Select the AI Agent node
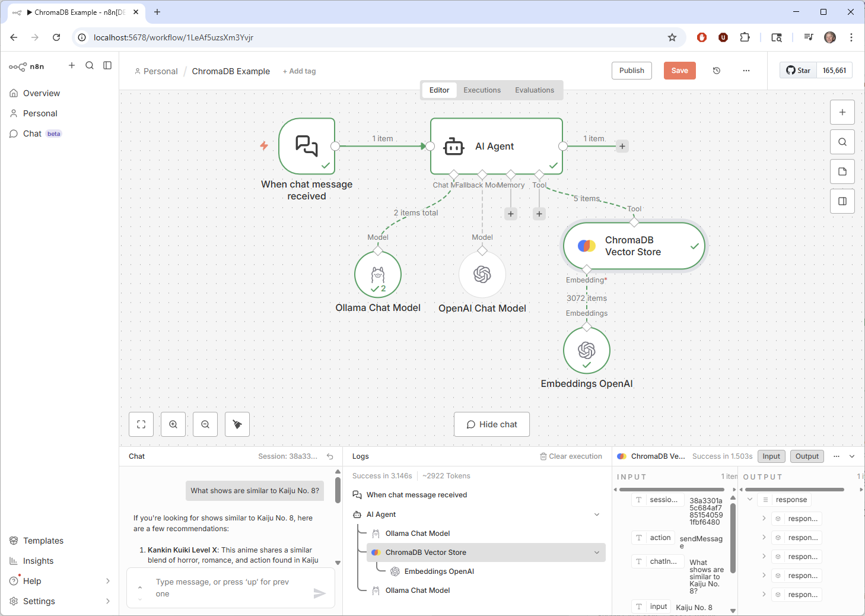The height and width of the screenshot is (616, 865). pyautogui.click(x=497, y=146)
